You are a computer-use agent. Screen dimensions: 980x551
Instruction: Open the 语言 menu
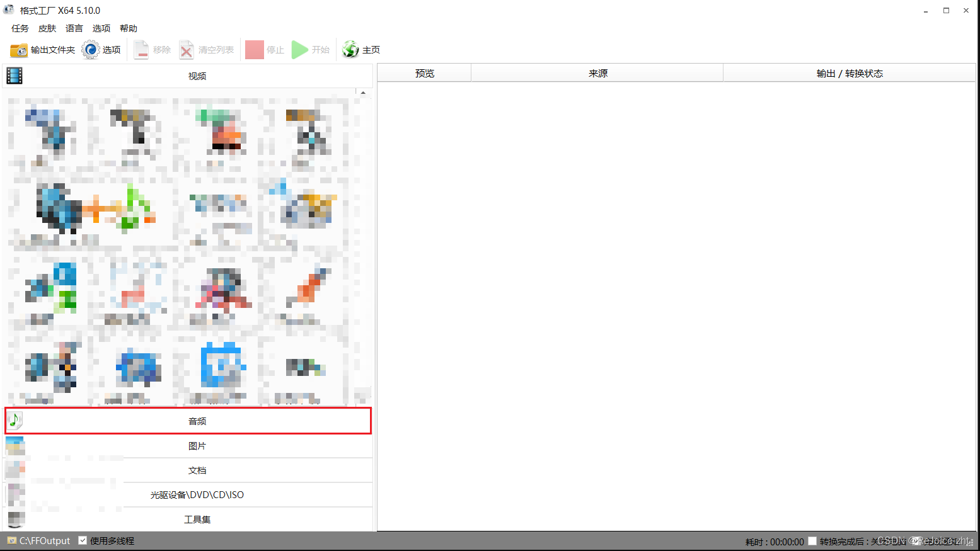pos(74,28)
